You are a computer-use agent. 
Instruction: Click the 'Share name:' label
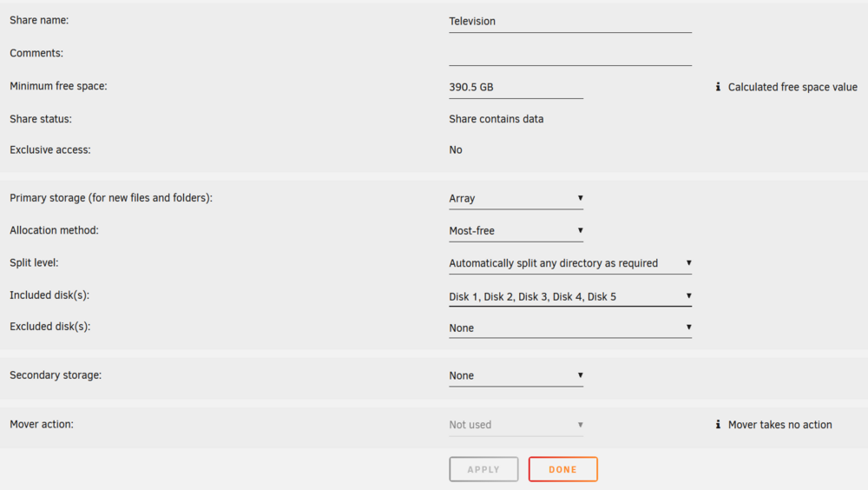39,20
